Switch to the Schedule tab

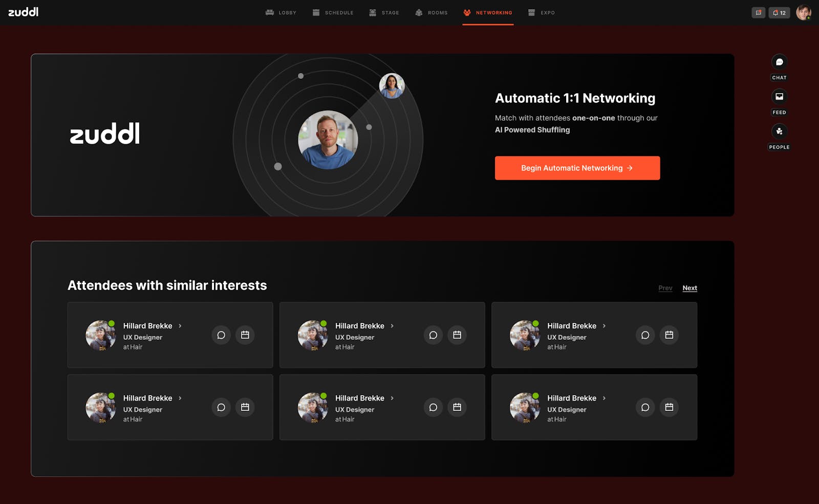tap(333, 13)
